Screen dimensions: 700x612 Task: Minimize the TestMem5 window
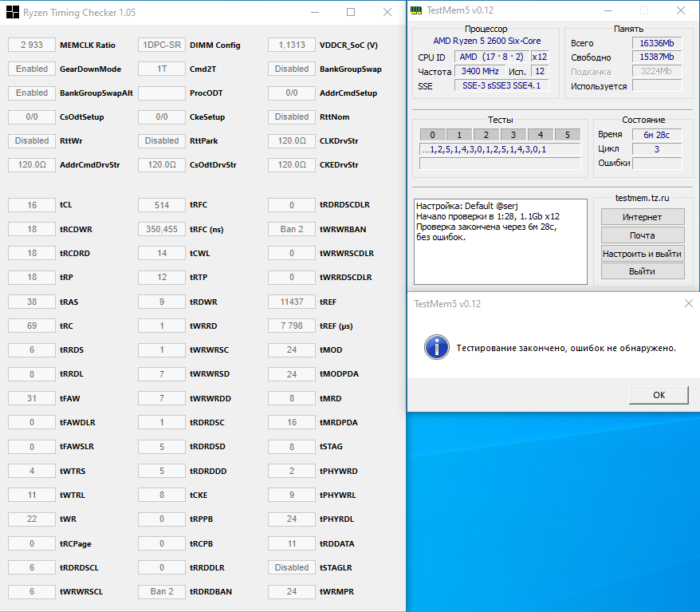point(608,10)
